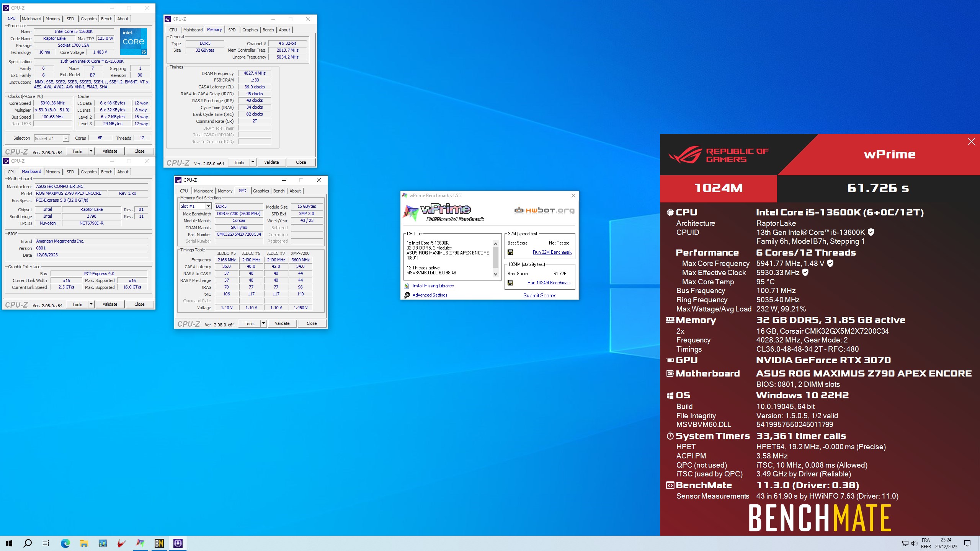980x551 pixels.
Task: Open Task View from the taskbar
Action: tap(46, 543)
